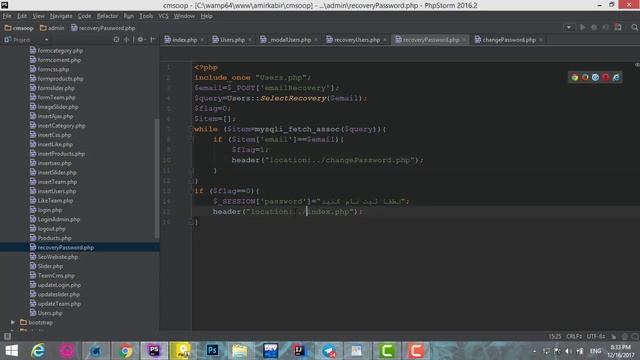This screenshot has width=640, height=360.
Task: Open the View menu
Action: 38,16
